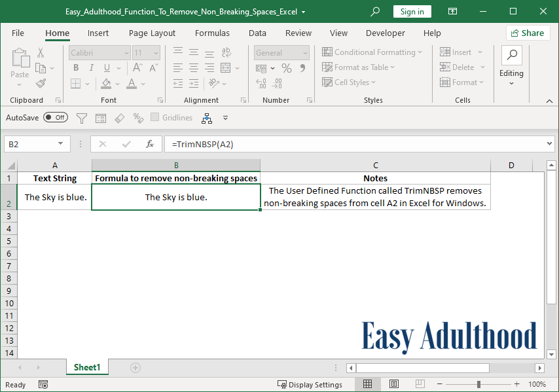Toggle Underline formatting
Screen dimensions: 559x392
pos(107,67)
